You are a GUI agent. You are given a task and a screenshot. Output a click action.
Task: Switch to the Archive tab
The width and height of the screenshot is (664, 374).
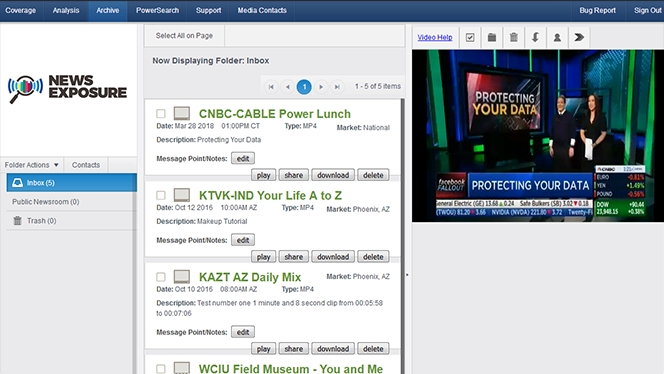tap(108, 10)
